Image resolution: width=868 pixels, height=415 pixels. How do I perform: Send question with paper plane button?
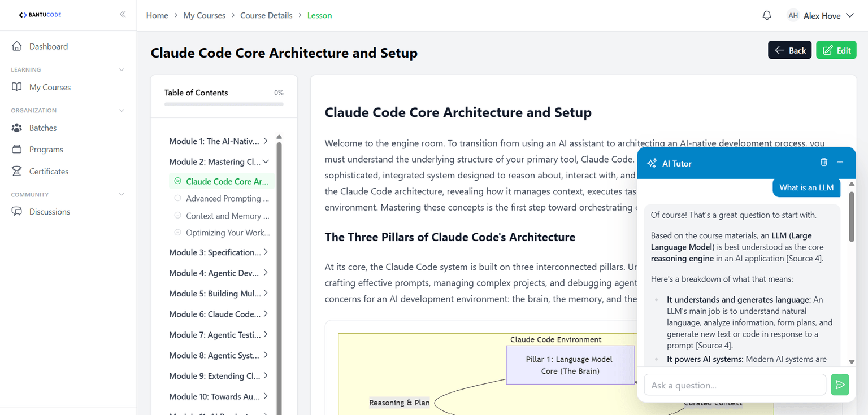click(x=840, y=385)
